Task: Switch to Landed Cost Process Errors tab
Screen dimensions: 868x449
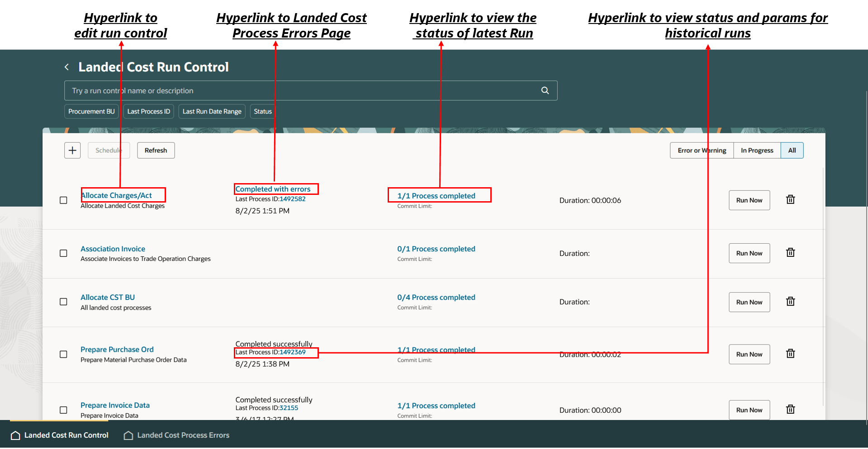Action: tap(176, 435)
